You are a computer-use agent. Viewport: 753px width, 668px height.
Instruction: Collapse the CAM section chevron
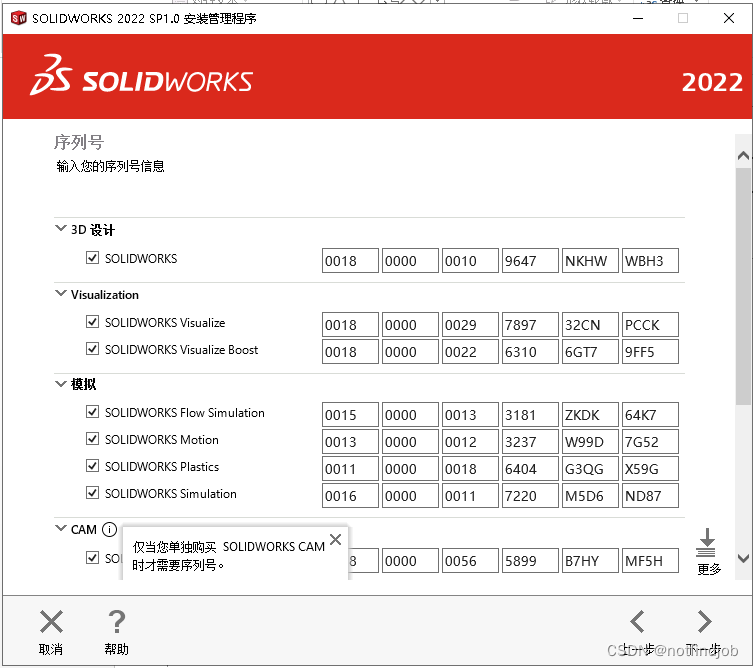point(60,529)
